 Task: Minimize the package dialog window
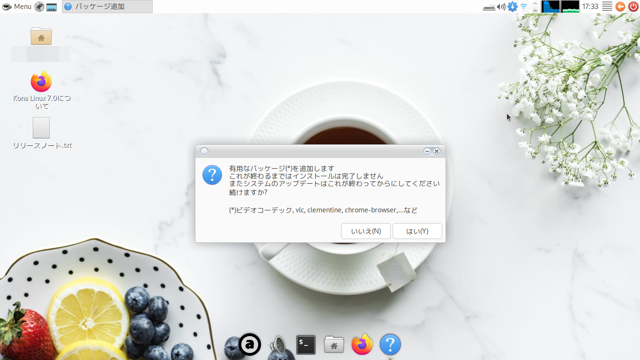pyautogui.click(x=427, y=151)
